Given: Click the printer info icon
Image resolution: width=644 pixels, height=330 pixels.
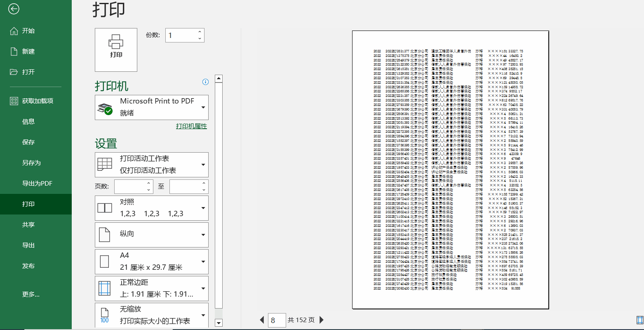Looking at the screenshot, I should [x=205, y=82].
